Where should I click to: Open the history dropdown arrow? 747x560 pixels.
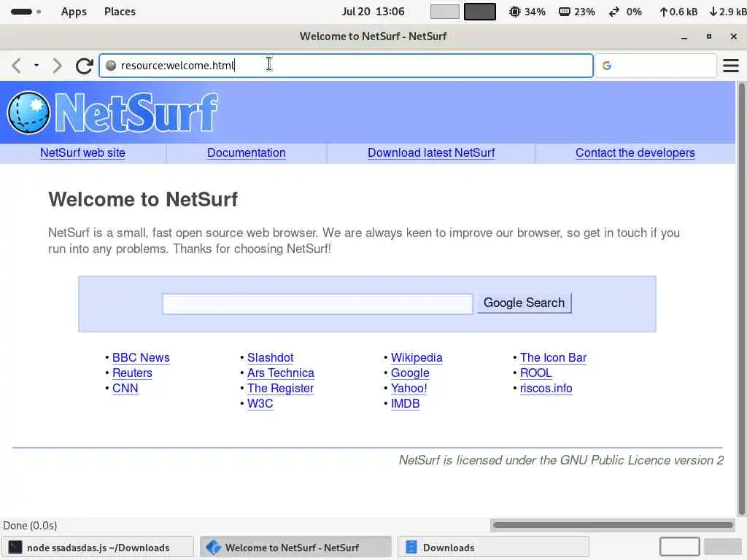[36, 65]
